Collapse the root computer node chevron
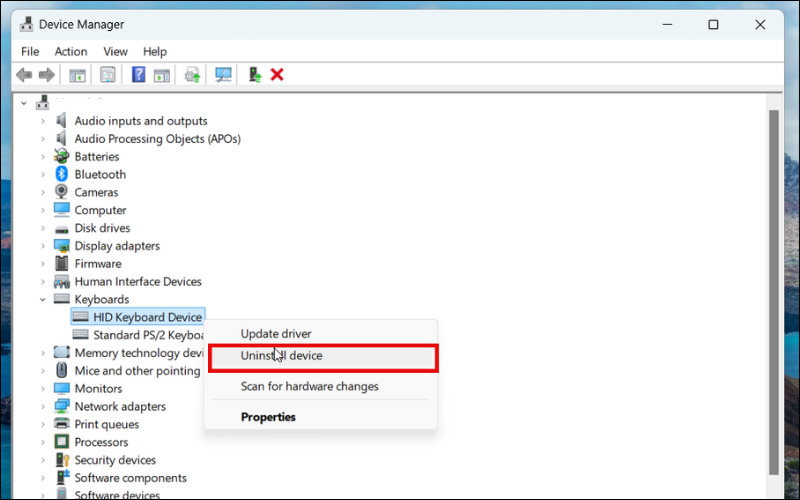The image size is (800, 500). 23,103
